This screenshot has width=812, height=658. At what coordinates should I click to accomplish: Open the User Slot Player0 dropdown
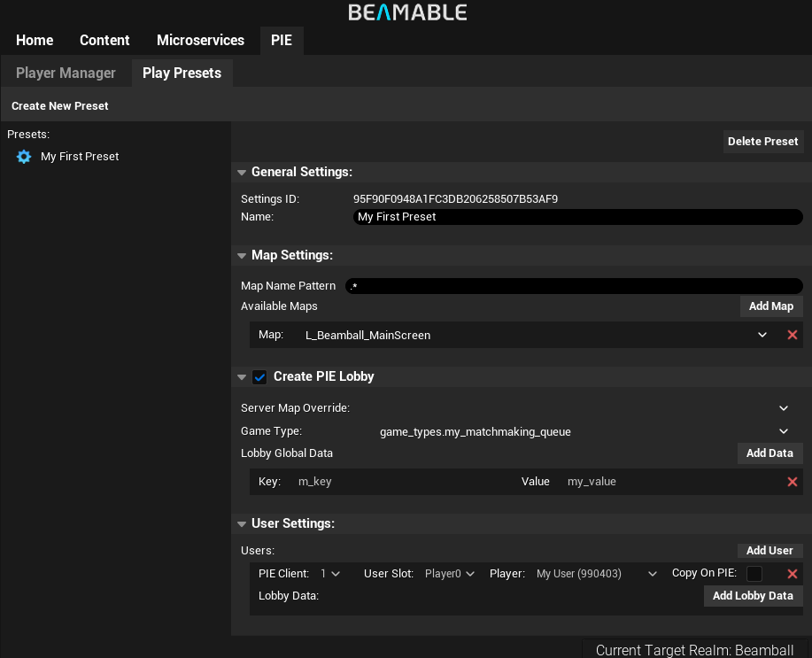(450, 574)
